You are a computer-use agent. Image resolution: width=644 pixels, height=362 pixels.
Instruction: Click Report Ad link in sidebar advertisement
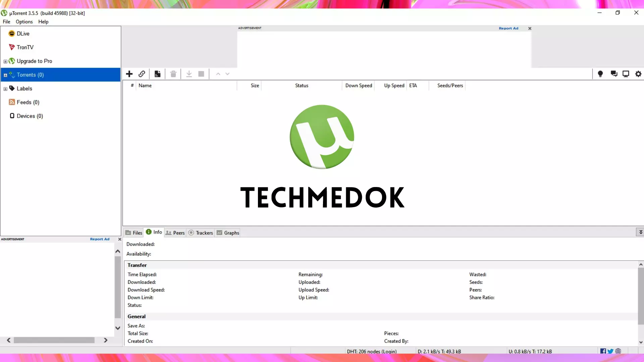coord(100,239)
